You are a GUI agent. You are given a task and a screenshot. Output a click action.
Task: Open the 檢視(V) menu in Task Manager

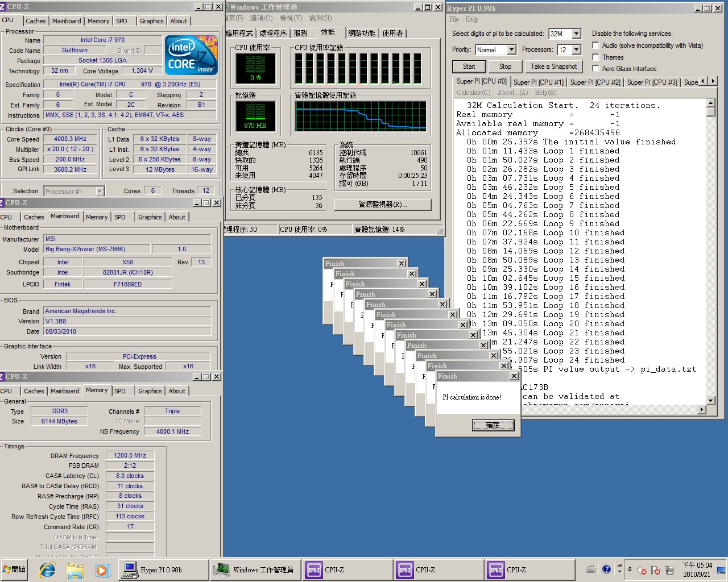(x=291, y=18)
